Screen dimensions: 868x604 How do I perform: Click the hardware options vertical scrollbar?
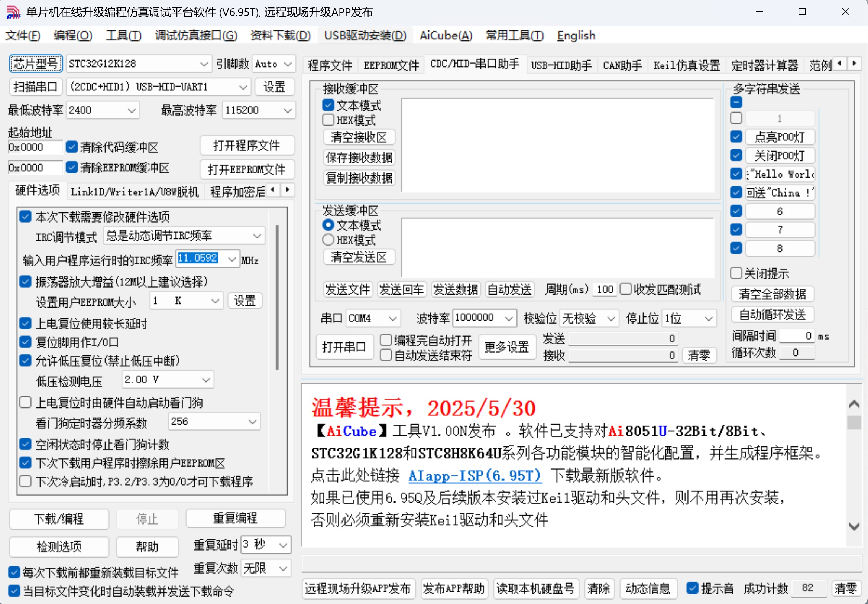click(x=277, y=297)
